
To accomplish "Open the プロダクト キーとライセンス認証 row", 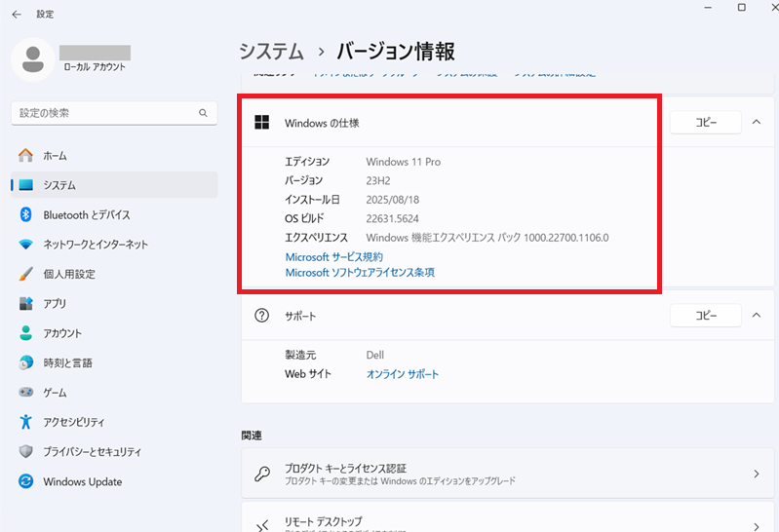I will click(x=507, y=474).
